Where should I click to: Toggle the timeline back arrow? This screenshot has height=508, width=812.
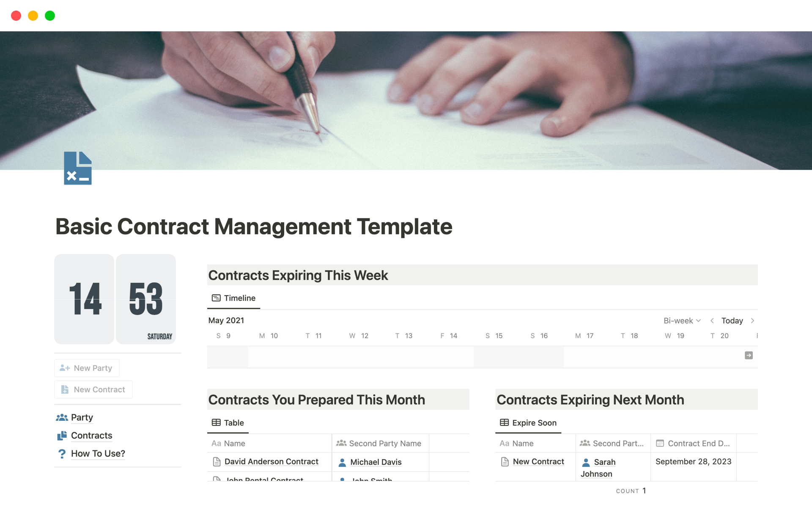(x=713, y=320)
